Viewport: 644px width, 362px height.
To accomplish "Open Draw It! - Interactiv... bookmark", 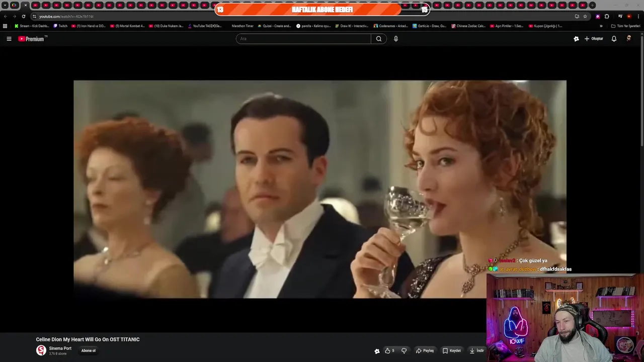I will (352, 26).
